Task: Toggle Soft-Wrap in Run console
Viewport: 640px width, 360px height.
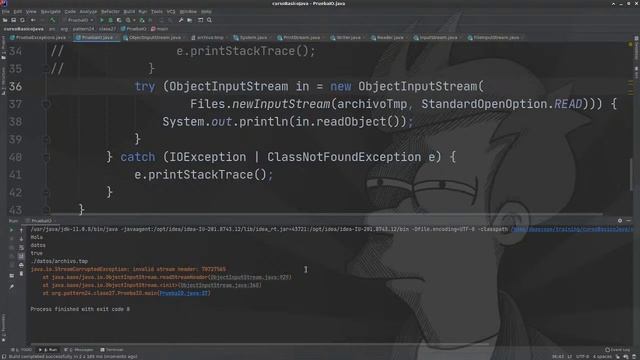Action: tap(21, 248)
